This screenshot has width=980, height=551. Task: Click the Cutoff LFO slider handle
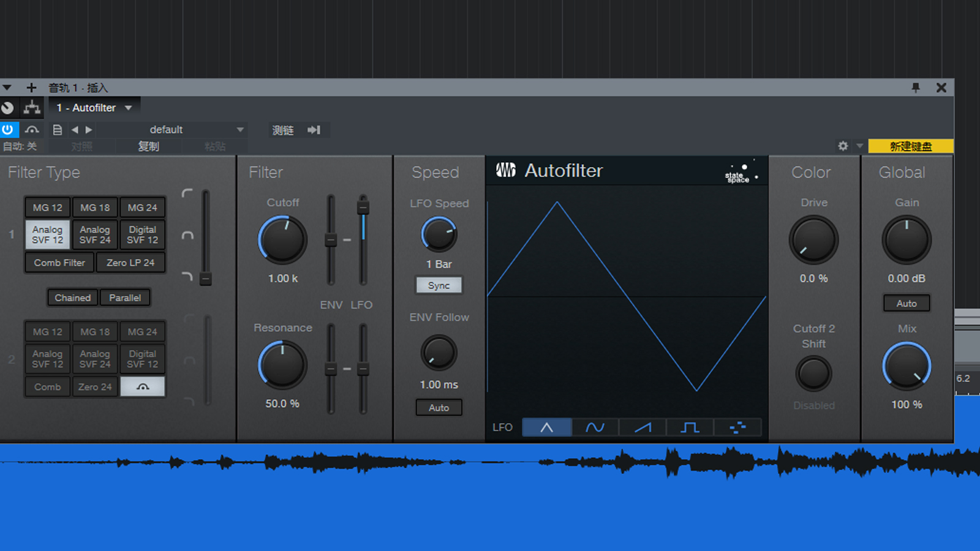(363, 208)
